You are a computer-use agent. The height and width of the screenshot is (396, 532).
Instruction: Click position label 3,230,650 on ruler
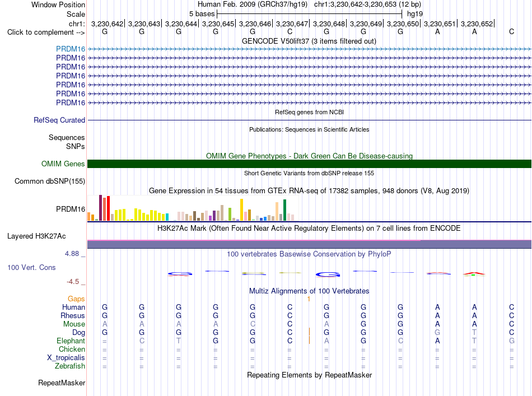403,24
